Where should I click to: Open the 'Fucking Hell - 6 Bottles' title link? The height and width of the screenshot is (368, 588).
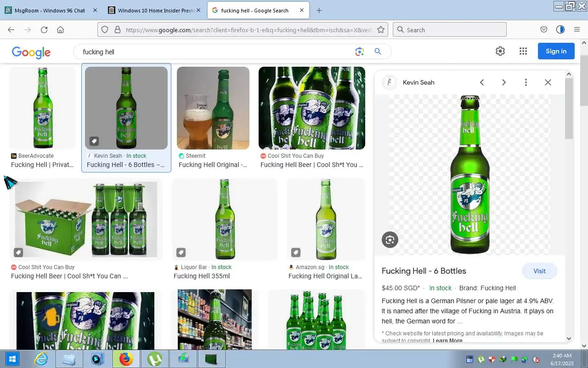(x=424, y=271)
